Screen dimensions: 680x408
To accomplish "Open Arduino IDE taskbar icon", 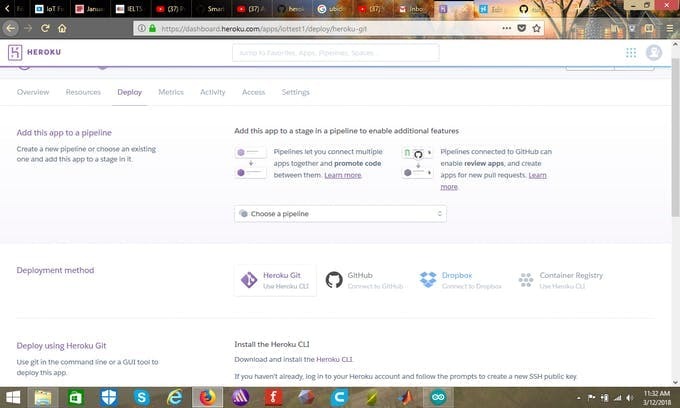I will [x=438, y=398].
